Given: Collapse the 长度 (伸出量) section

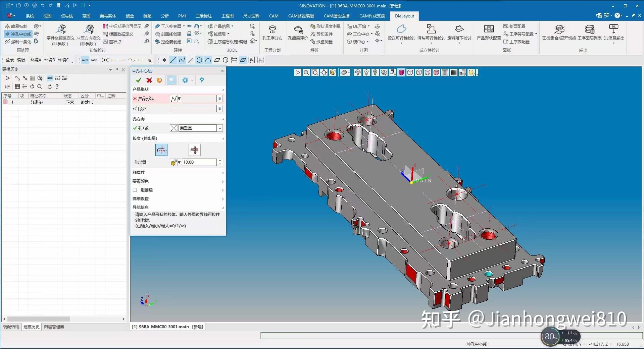Looking at the screenshot, I should tap(222, 138).
